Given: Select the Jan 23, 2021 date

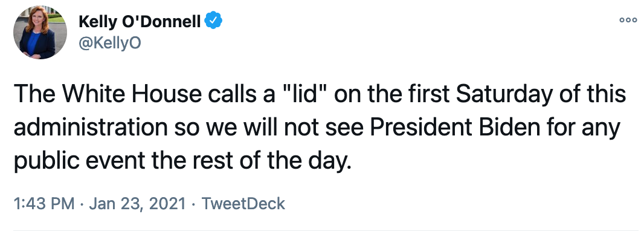Looking at the screenshot, I should pyautogui.click(x=138, y=204).
